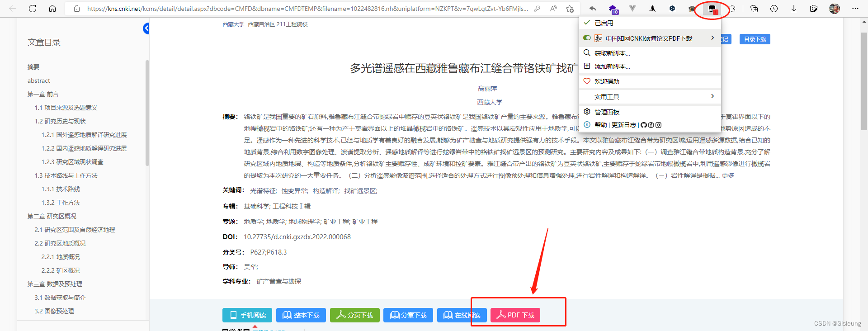Click the green 分页下载 button
868x331 pixels.
pyautogui.click(x=355, y=315)
